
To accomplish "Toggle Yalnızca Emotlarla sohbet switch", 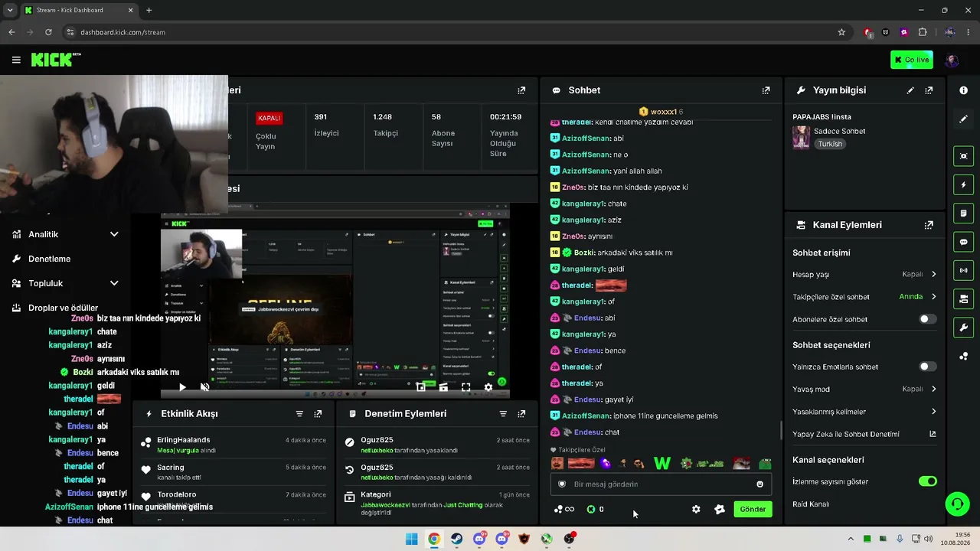I will coord(927,367).
